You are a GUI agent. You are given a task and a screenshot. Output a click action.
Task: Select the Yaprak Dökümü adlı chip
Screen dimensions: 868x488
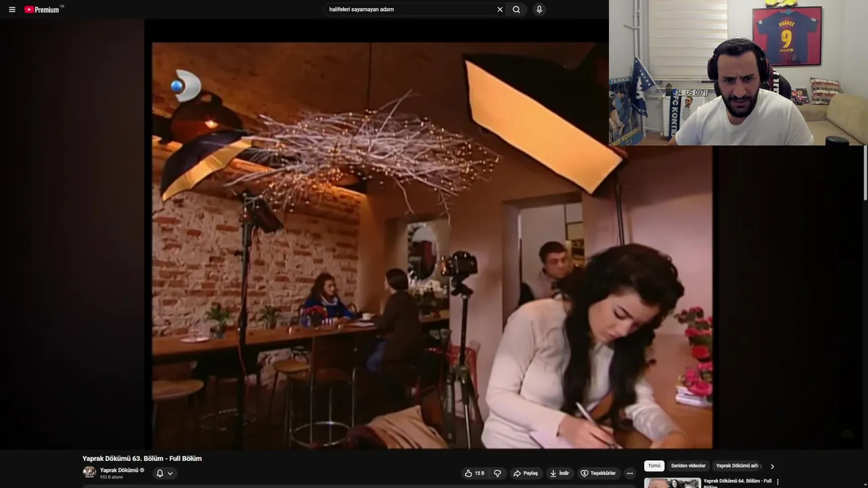pos(738,466)
